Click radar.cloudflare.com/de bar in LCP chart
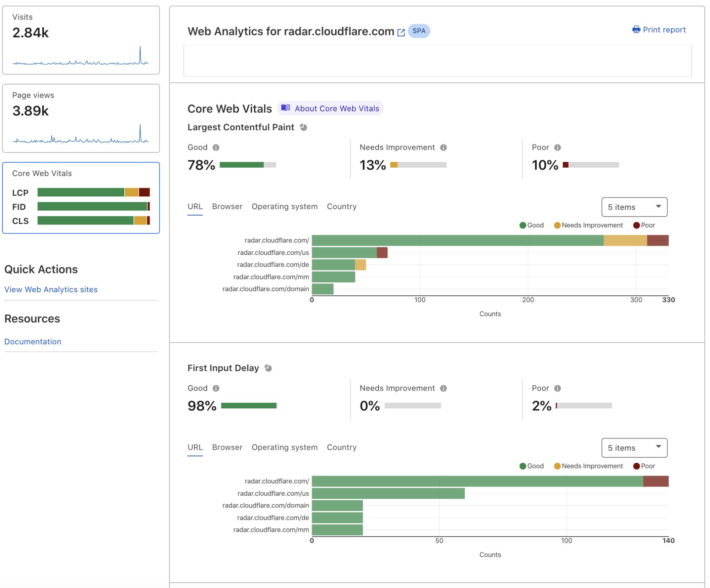 (x=339, y=265)
